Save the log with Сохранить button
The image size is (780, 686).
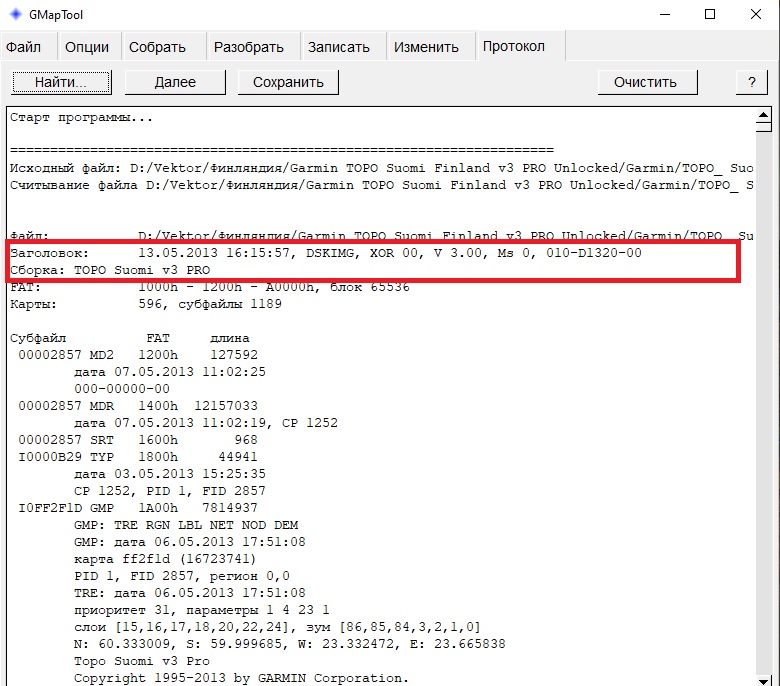pos(288,82)
